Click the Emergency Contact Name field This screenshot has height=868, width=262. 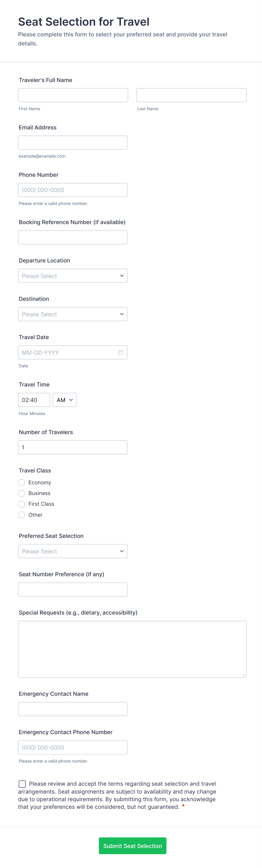click(73, 709)
